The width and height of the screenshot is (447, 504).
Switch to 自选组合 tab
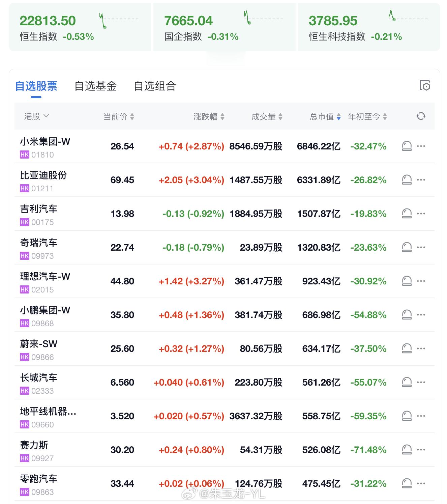(x=155, y=86)
